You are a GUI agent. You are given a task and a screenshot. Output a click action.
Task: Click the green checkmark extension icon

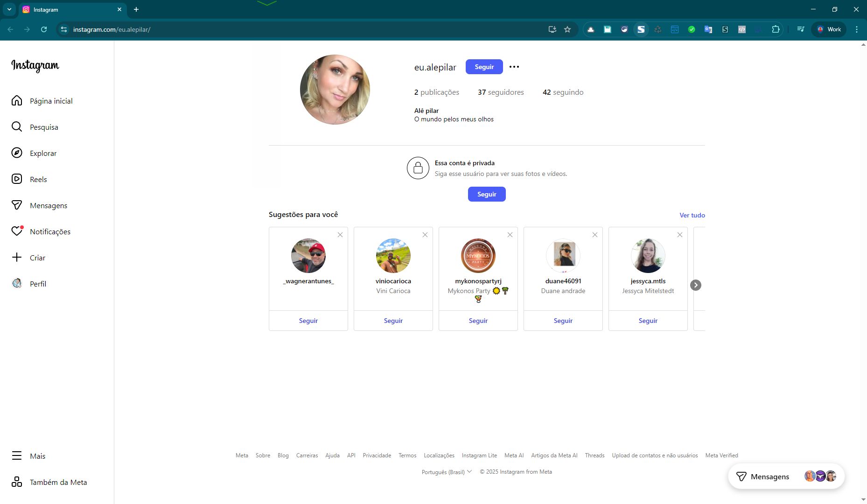692,29
